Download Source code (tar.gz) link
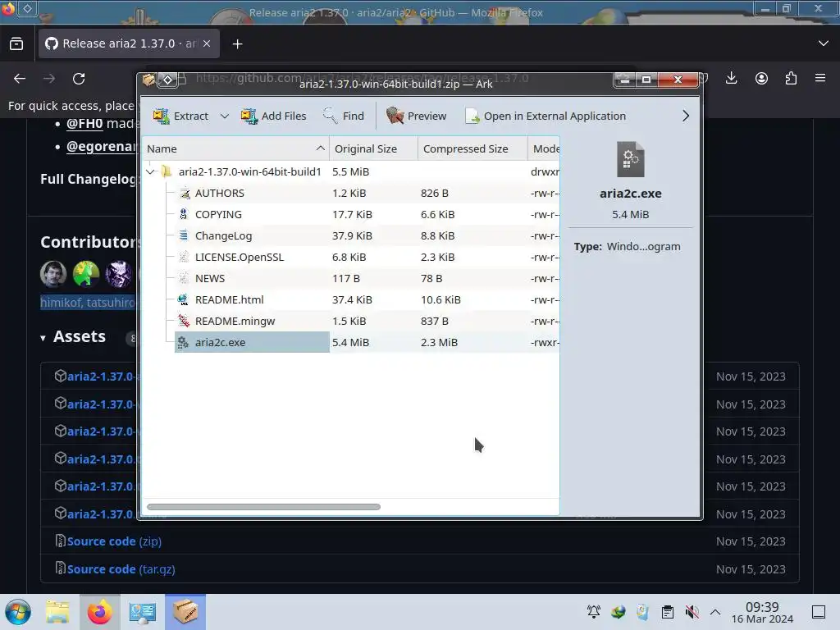Screen dimensions: 840x630 (x=121, y=569)
